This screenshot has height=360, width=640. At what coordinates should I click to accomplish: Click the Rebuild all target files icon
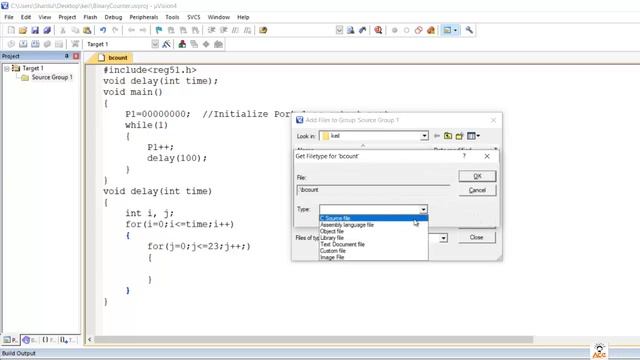[35, 44]
